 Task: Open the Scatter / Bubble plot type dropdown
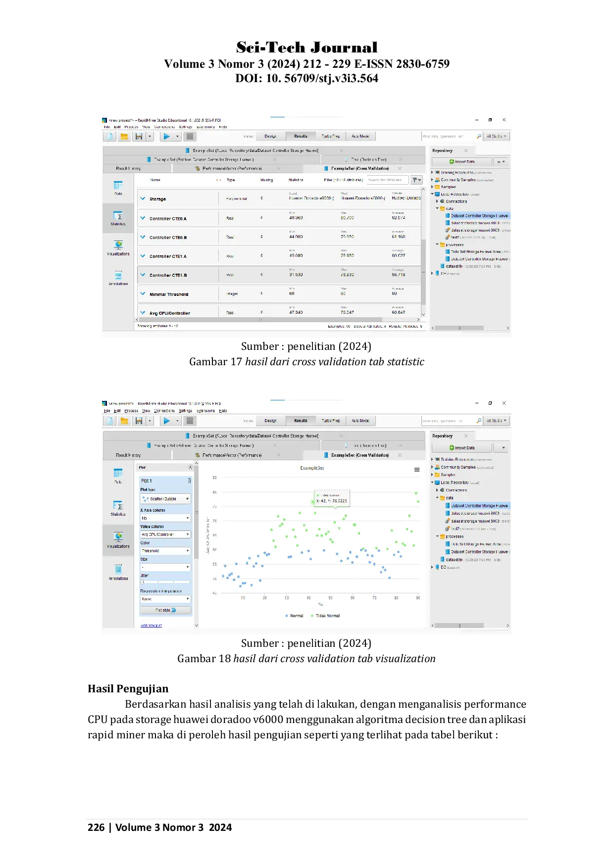click(165, 499)
